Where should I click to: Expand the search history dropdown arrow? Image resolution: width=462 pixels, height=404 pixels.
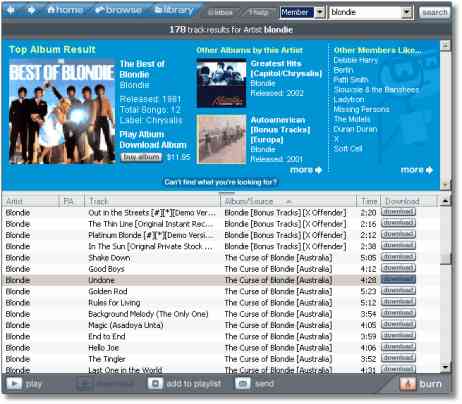[407, 12]
